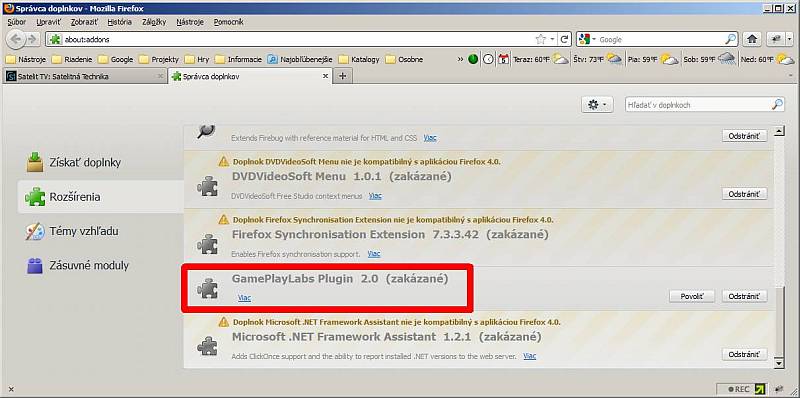
Task: Open the gear tools dropdown
Action: click(596, 105)
